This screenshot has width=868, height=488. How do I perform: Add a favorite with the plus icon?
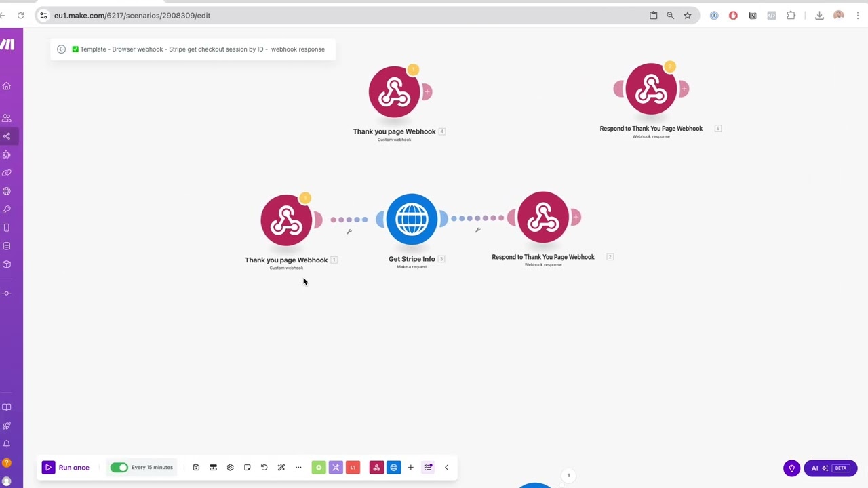click(410, 467)
